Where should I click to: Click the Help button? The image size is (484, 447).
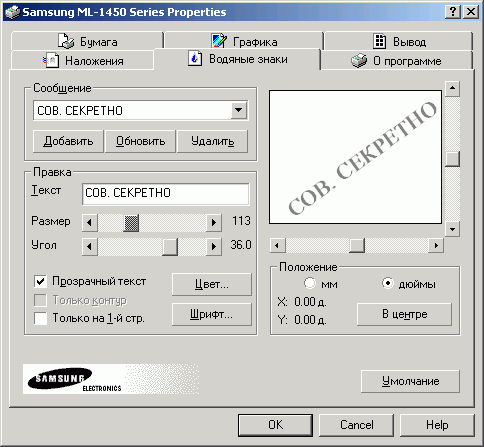437,425
